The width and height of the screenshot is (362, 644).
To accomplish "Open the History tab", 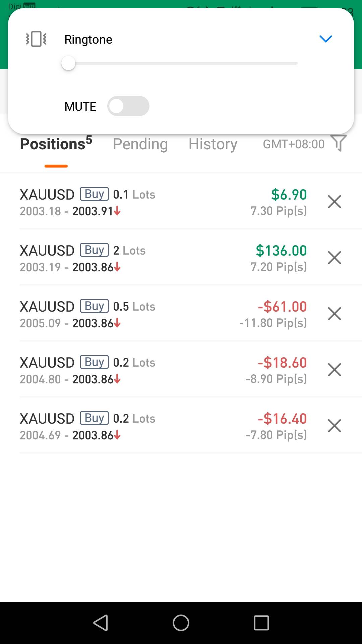I will coord(213,144).
